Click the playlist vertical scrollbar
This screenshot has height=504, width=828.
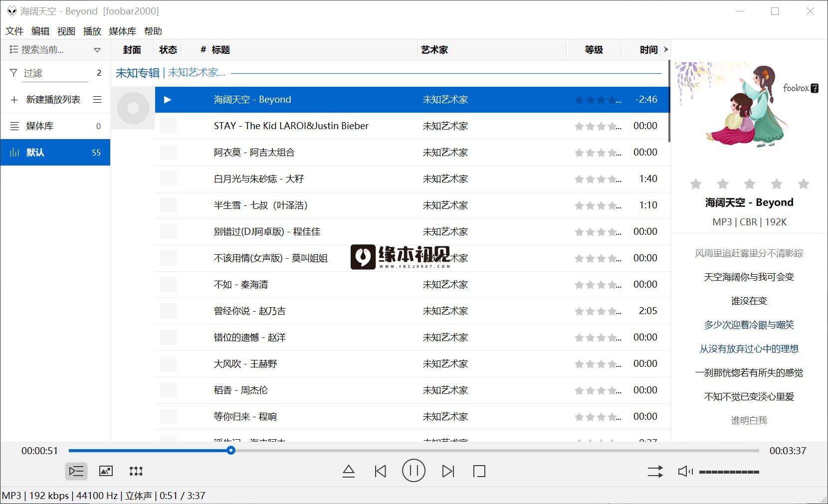click(x=668, y=101)
